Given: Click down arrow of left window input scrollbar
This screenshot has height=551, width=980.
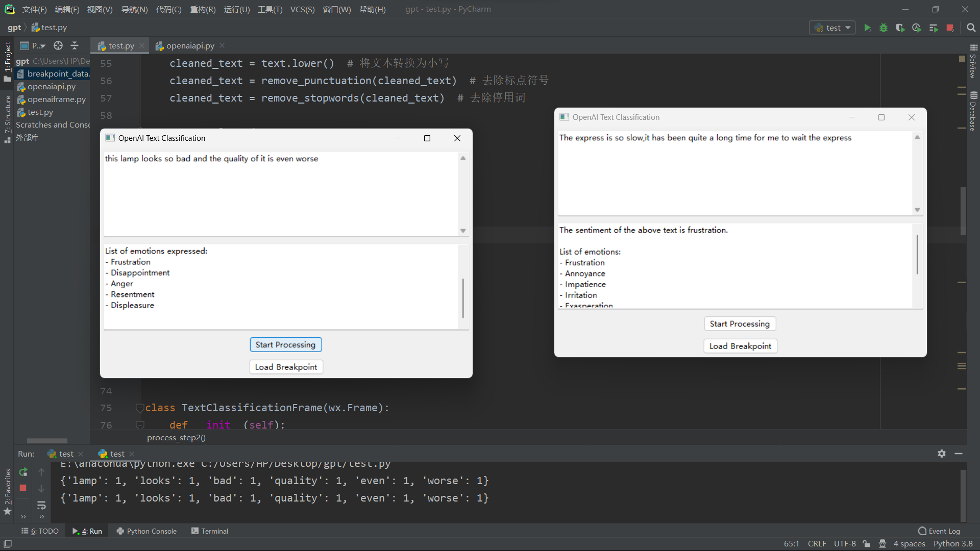Looking at the screenshot, I should [463, 231].
